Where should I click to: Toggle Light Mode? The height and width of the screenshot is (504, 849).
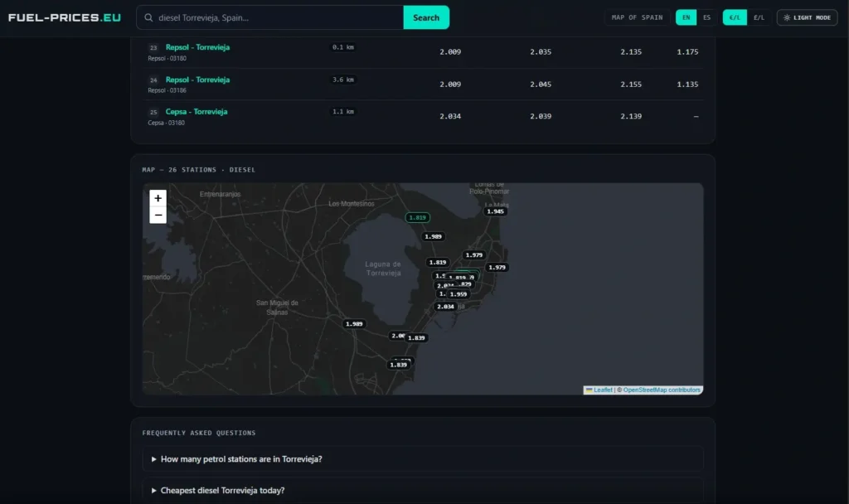[807, 18]
